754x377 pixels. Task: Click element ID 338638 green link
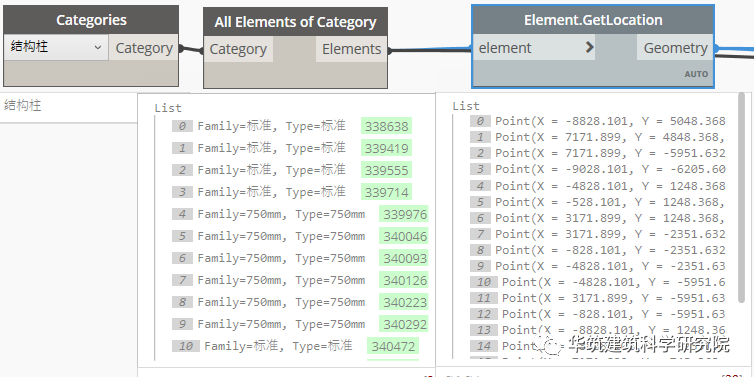(x=387, y=126)
